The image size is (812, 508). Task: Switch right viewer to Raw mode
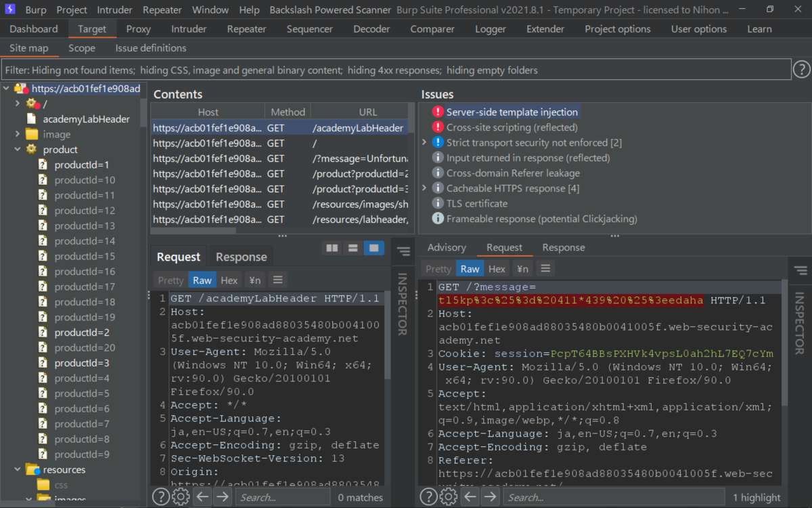[470, 268]
